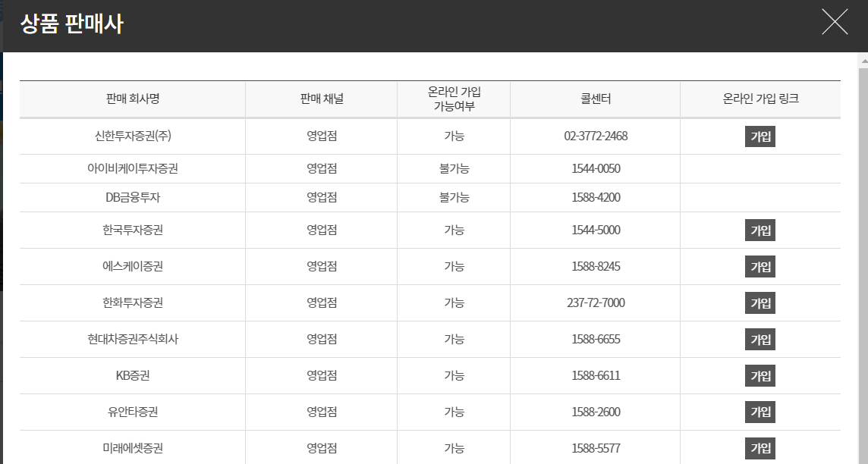Click company name 신한투자증권(주)
Image resolution: width=868 pixels, height=464 pixels.
[x=133, y=136]
